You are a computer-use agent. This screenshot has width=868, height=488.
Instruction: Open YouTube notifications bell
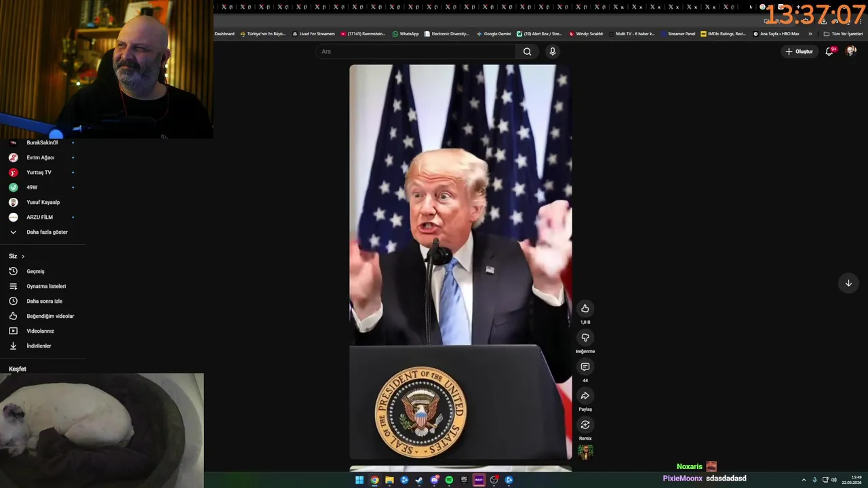(829, 52)
